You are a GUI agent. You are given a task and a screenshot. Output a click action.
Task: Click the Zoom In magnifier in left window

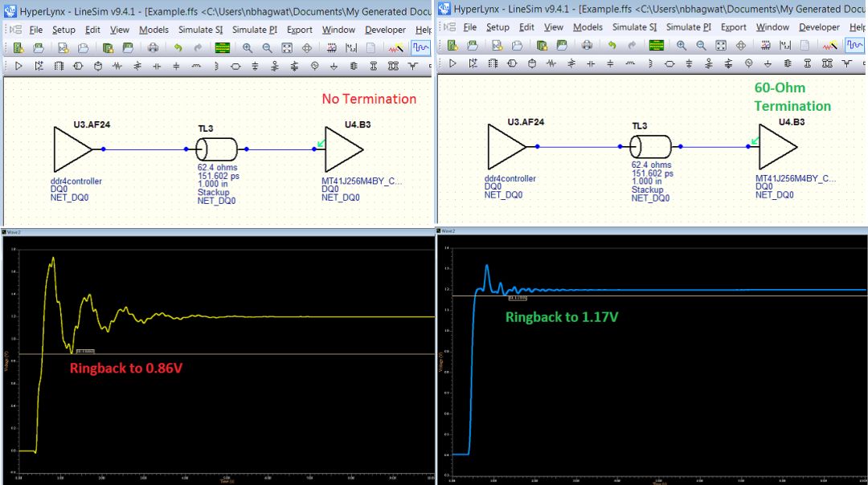coord(248,47)
